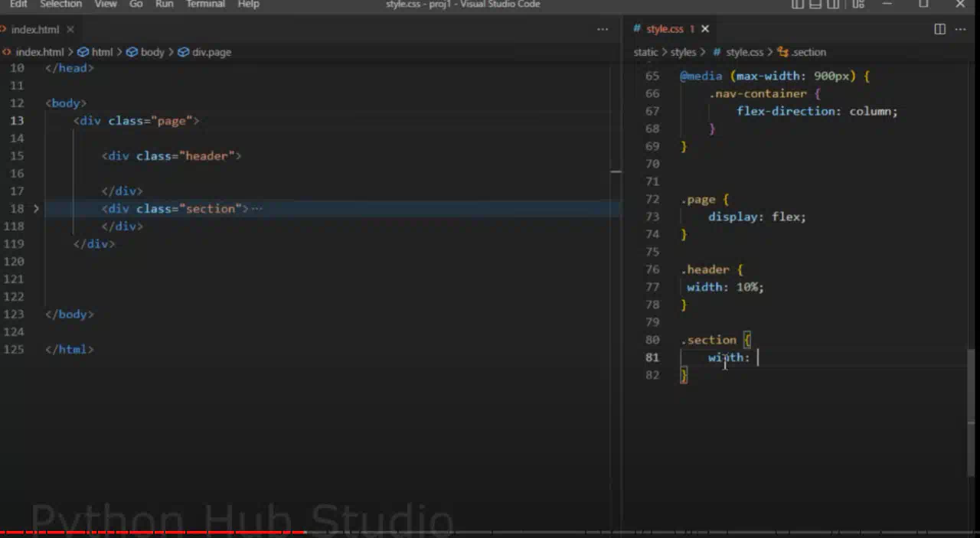Toggle the primary sidebar visibility

pyautogui.click(x=797, y=5)
